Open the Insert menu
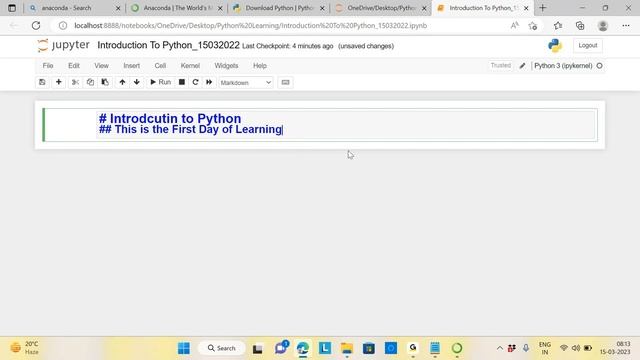The width and height of the screenshot is (640, 360). [131, 66]
